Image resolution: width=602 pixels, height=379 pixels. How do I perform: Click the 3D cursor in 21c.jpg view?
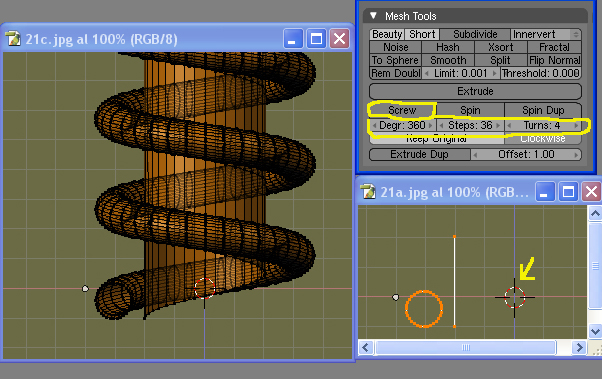coord(204,288)
